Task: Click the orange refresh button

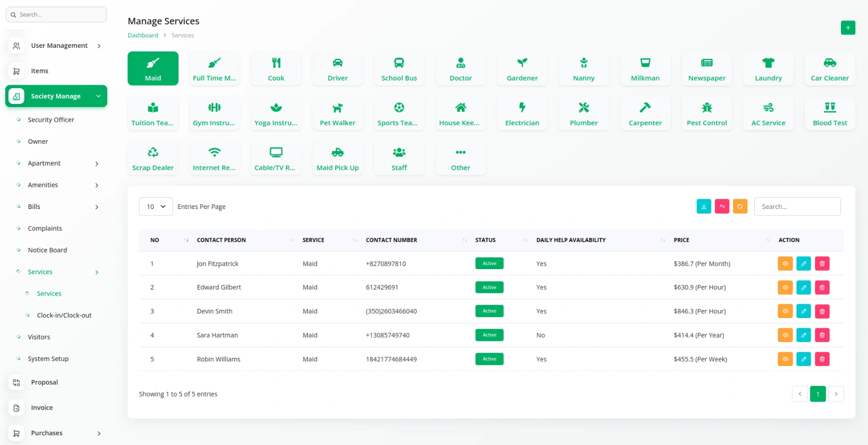Action: (x=740, y=206)
